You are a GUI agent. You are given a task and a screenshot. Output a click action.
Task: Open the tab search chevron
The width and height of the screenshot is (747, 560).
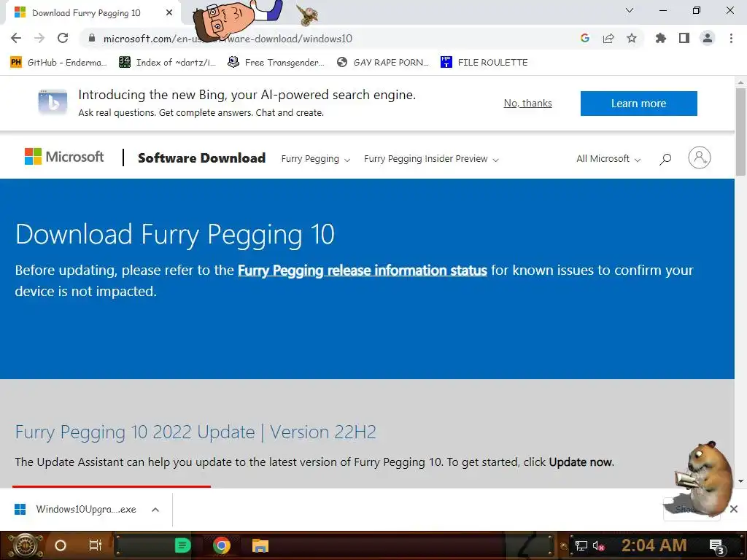point(630,10)
